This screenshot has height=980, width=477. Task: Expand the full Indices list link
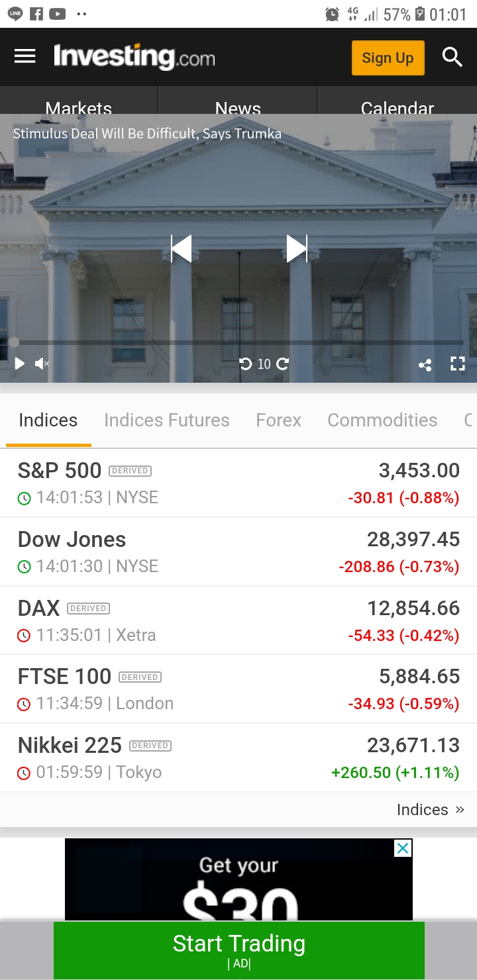(430, 810)
